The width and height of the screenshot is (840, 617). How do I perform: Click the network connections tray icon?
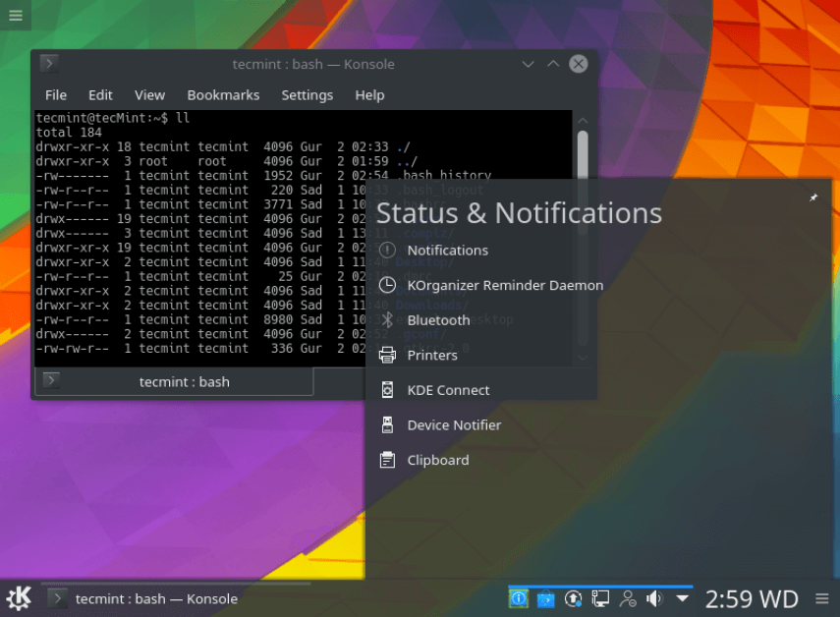tap(600, 598)
